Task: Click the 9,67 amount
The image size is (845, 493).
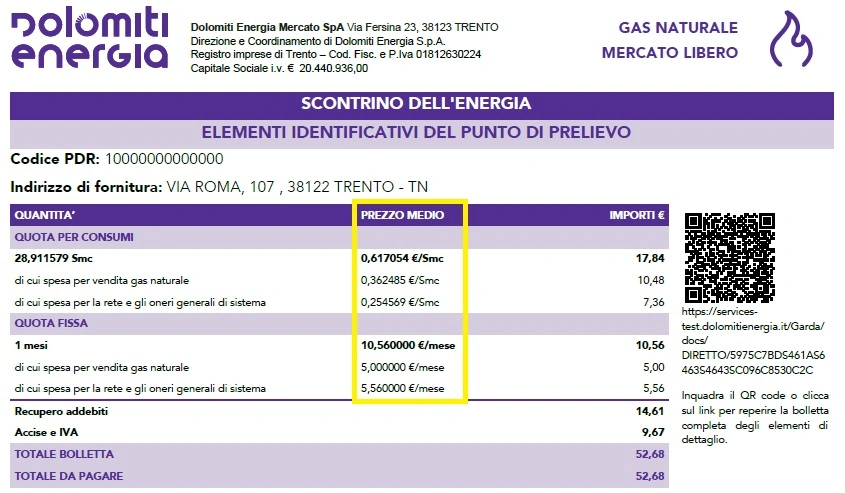Action: coord(653,433)
